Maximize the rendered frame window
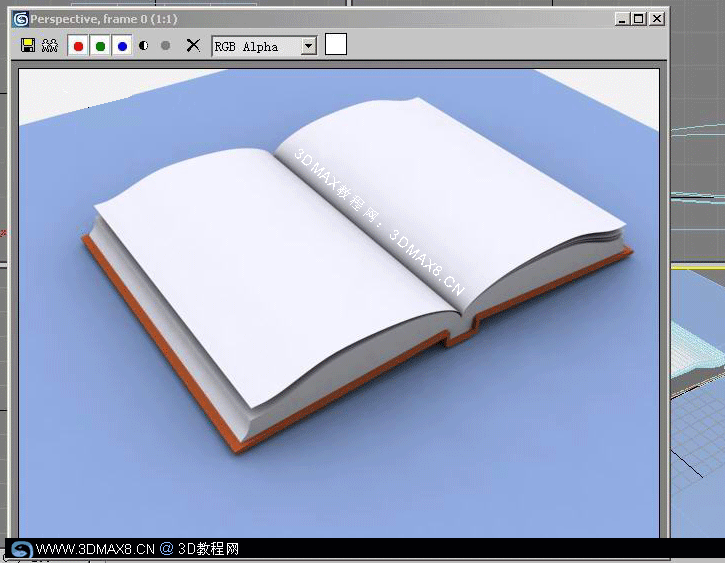Screen dimensions: 725x563 tap(639, 18)
